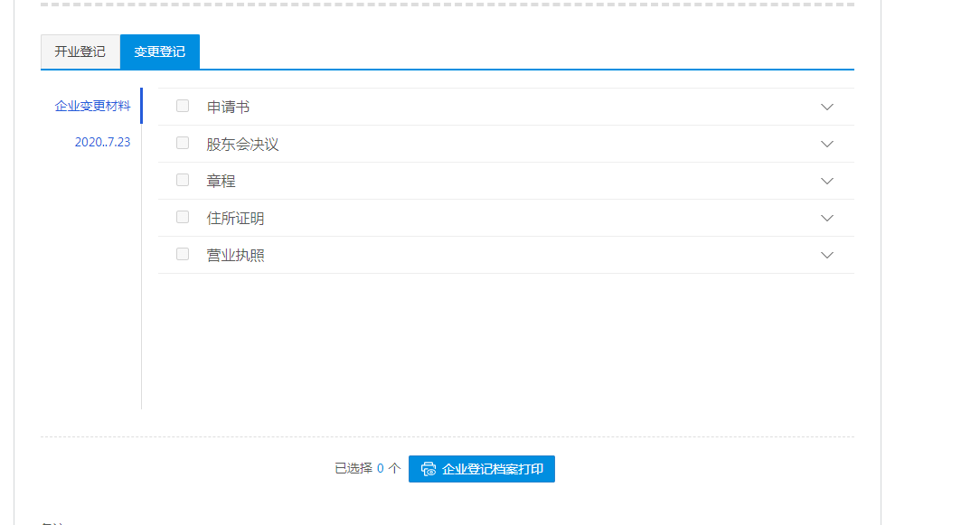Tick the 住所证明 checkbox
Image resolution: width=980 pixels, height=525 pixels.
(x=183, y=217)
